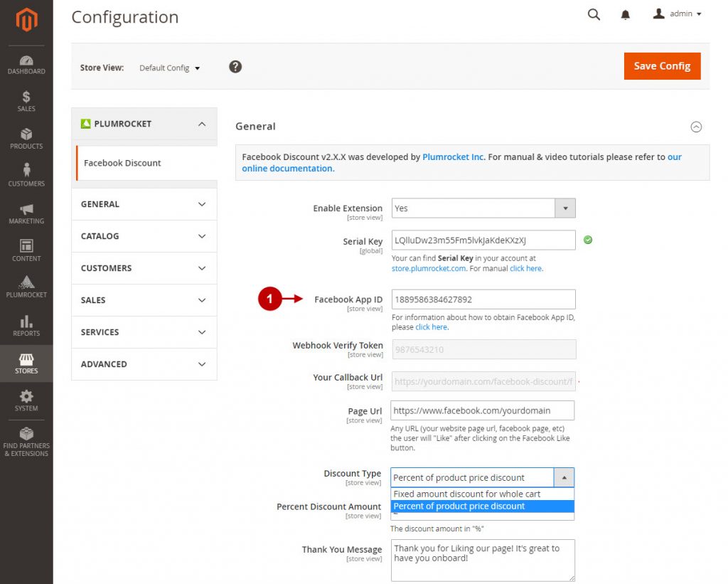Open the Content sidebar menu
728x584 pixels.
(x=26, y=250)
